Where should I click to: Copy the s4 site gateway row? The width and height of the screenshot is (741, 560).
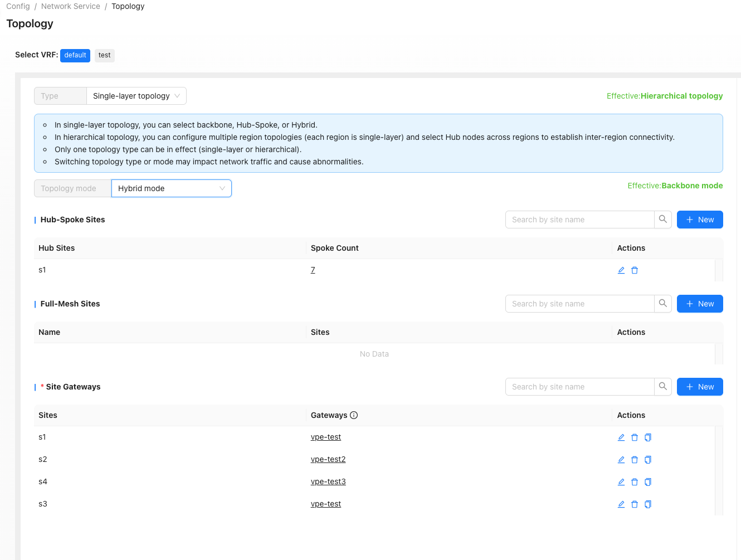pyautogui.click(x=648, y=482)
